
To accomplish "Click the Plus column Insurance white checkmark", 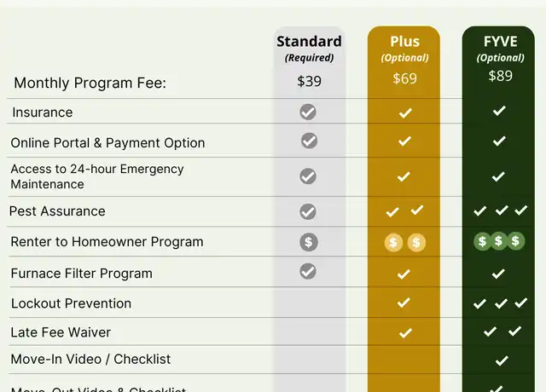I will click(405, 113).
